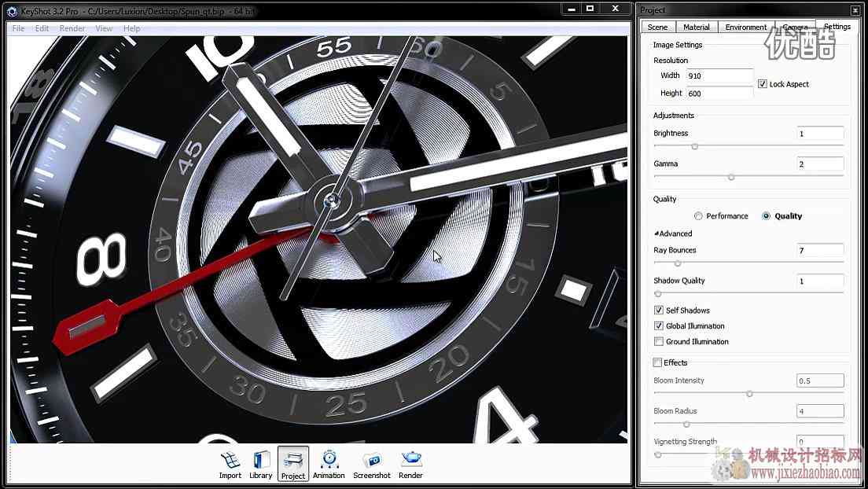Click the Gamma slider handle
This screenshot has height=489, width=868.
click(731, 177)
